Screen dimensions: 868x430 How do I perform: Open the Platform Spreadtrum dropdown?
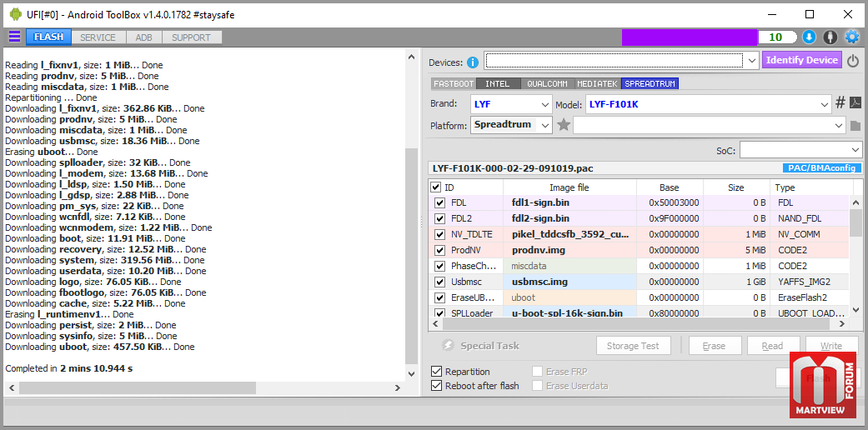click(546, 125)
